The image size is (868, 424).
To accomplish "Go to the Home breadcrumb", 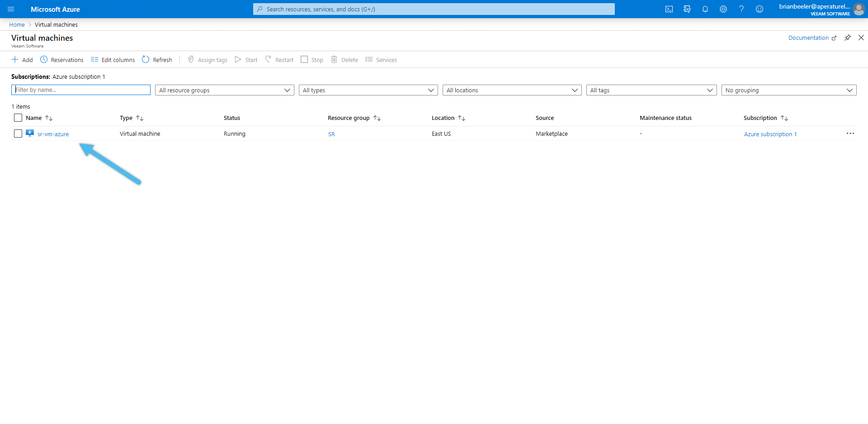I will coord(17,24).
